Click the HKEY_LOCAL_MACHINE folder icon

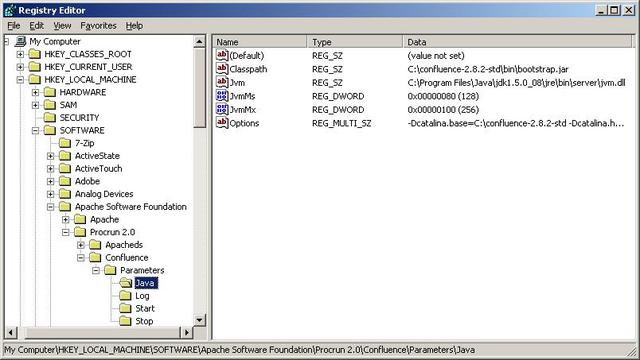pos(35,79)
